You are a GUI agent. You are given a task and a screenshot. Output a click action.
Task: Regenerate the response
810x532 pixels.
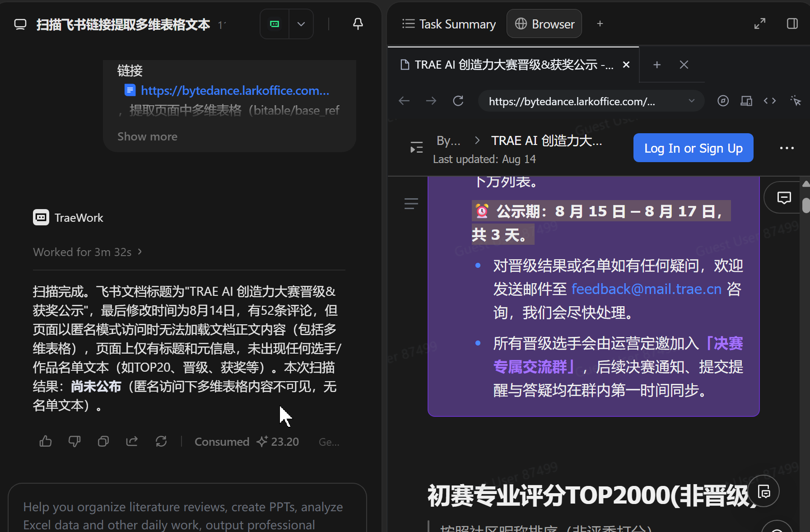click(x=161, y=441)
